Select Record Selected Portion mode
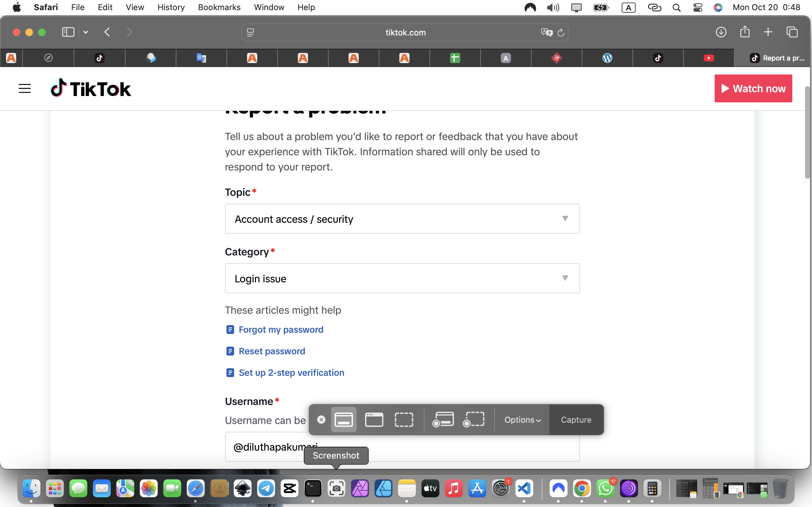812x507 pixels. point(474,420)
